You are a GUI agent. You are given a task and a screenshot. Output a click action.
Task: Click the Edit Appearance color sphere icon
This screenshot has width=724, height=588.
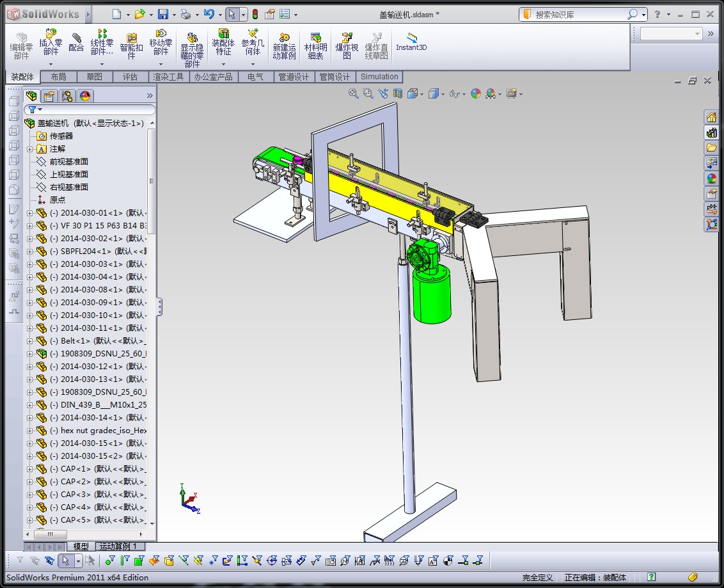(476, 94)
